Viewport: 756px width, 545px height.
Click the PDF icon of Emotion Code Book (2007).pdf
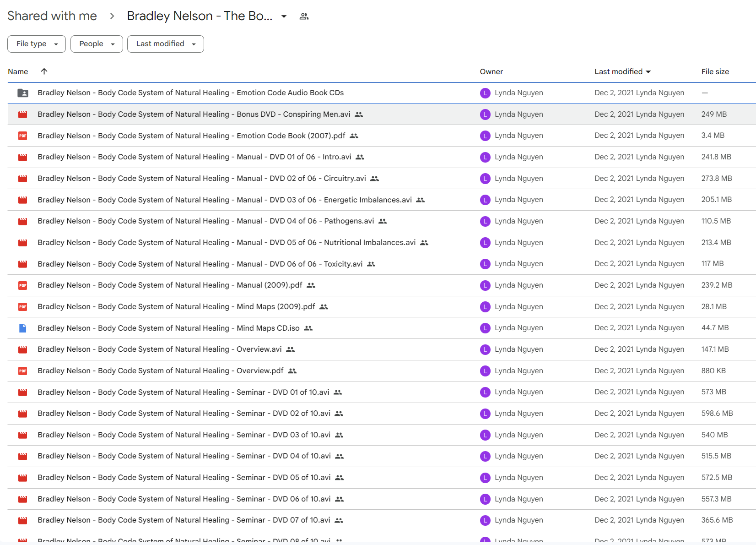22,136
